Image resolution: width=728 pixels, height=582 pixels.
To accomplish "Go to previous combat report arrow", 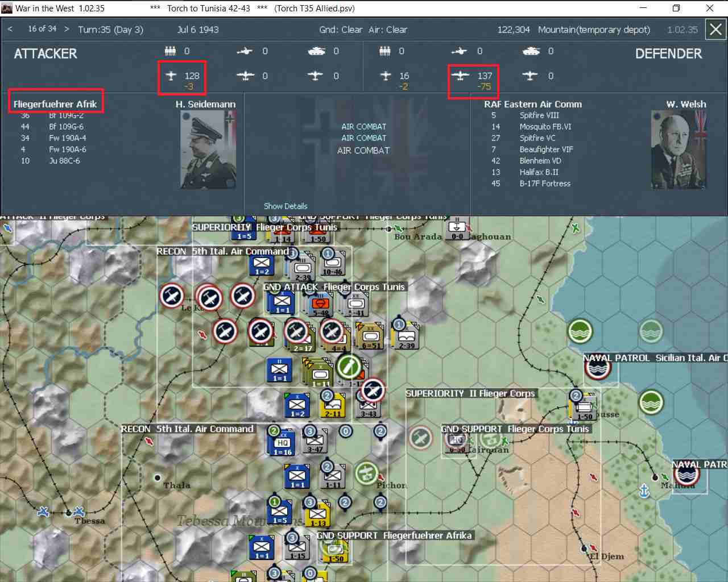I will 10,29.
